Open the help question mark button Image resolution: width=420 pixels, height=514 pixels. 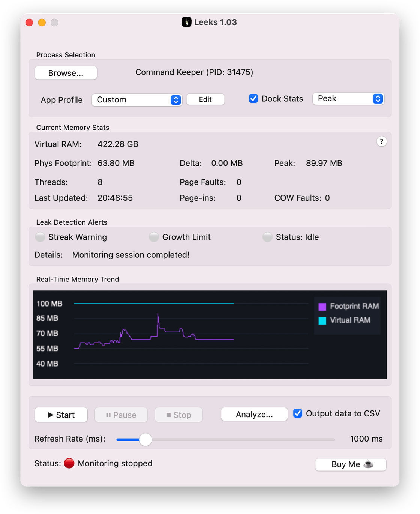(x=381, y=141)
